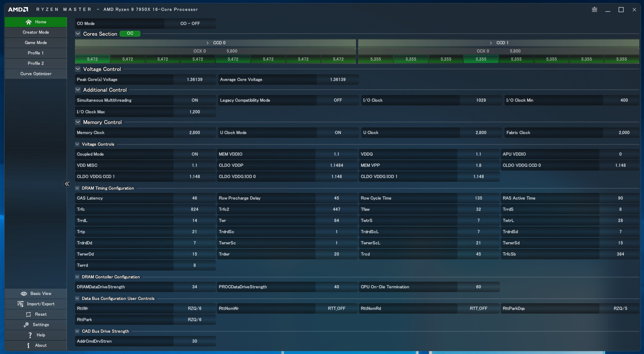
Task: Switch to Profile 1
Action: (36, 53)
